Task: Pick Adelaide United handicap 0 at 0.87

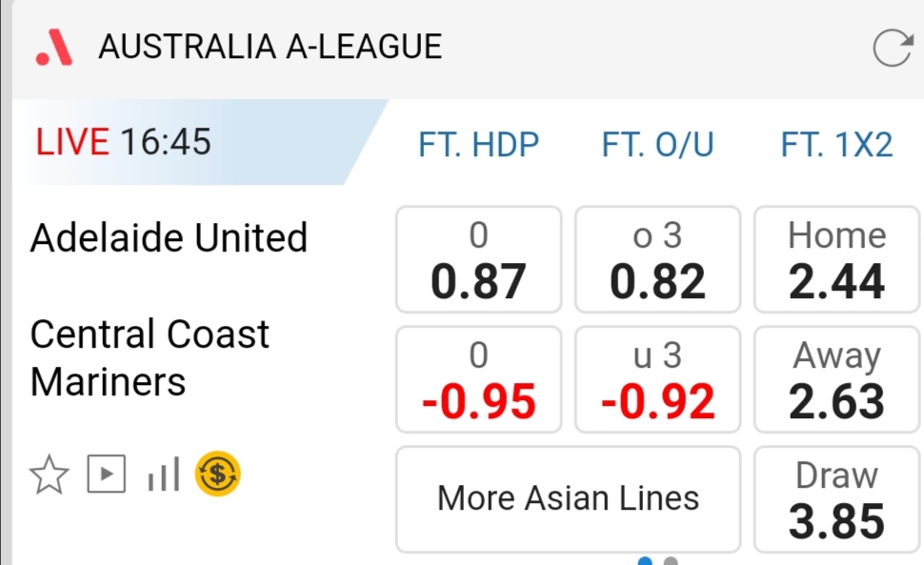Action: tap(478, 260)
